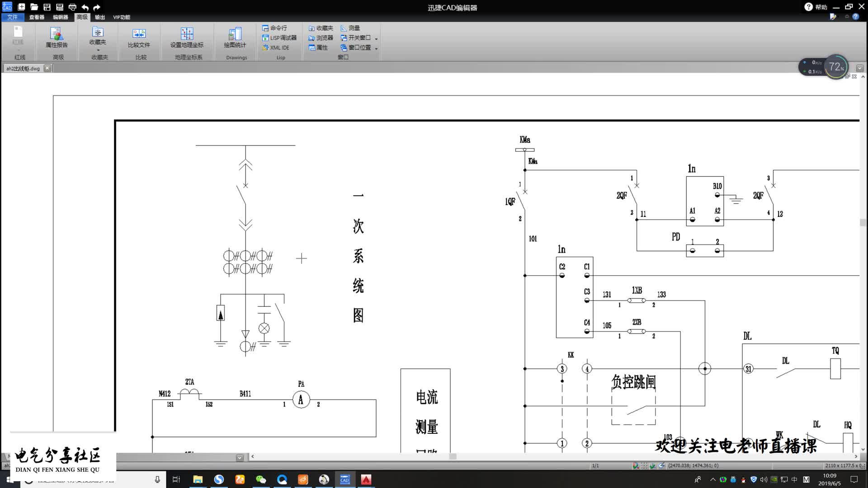Open the 浏览器 browser panel
Image resolution: width=868 pixels, height=488 pixels.
pyautogui.click(x=321, y=38)
